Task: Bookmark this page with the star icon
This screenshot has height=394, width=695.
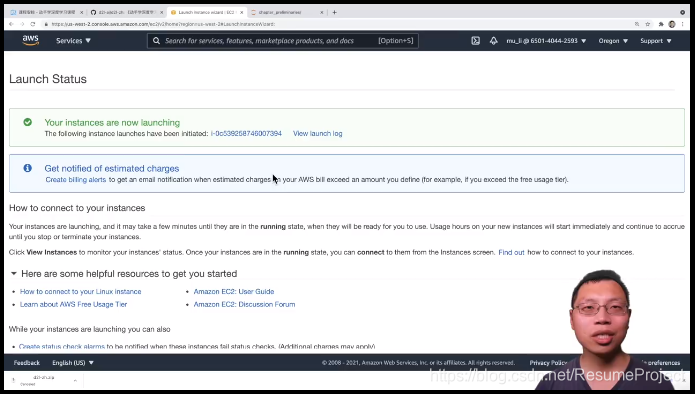Action: pos(648,24)
